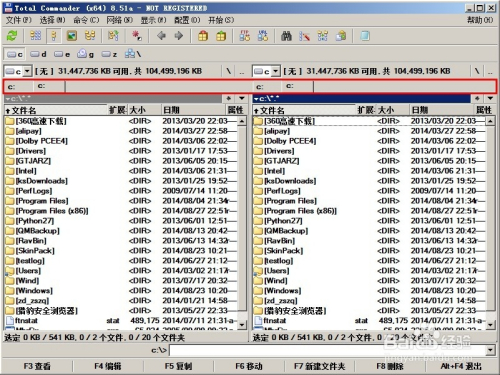
Task: Open the new URL connection icon
Action: click(x=263, y=36)
